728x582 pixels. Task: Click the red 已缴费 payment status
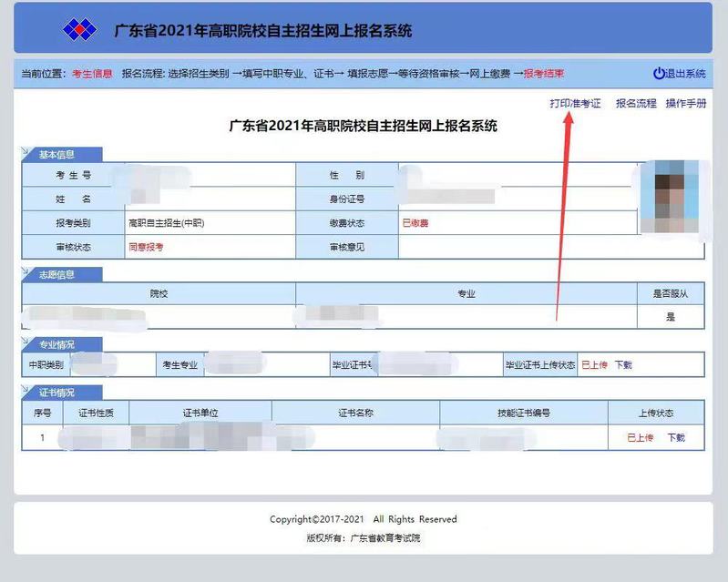pyautogui.click(x=415, y=223)
